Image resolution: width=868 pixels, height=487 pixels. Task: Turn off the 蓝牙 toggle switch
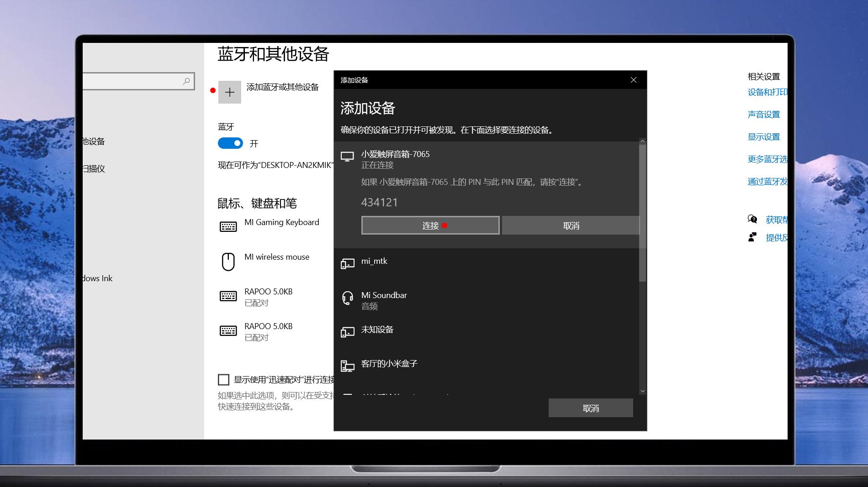231,143
